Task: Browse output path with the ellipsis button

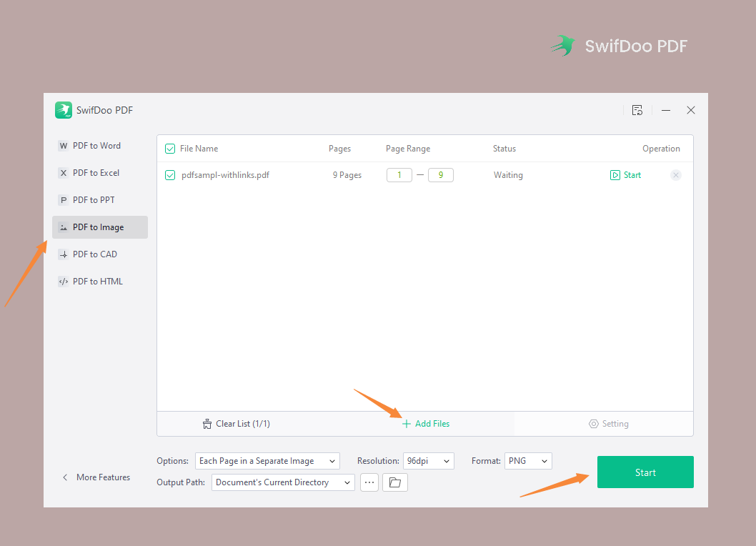Action: [x=369, y=482]
